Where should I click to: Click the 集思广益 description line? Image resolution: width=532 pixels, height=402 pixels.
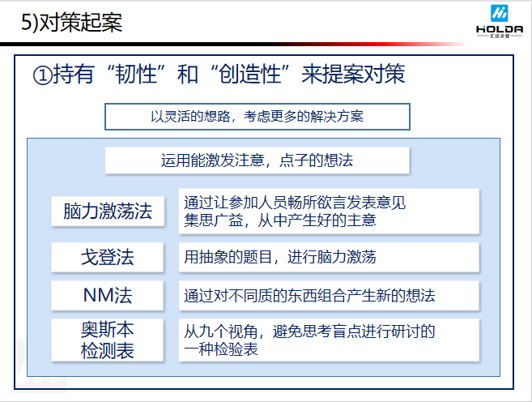[280, 220]
